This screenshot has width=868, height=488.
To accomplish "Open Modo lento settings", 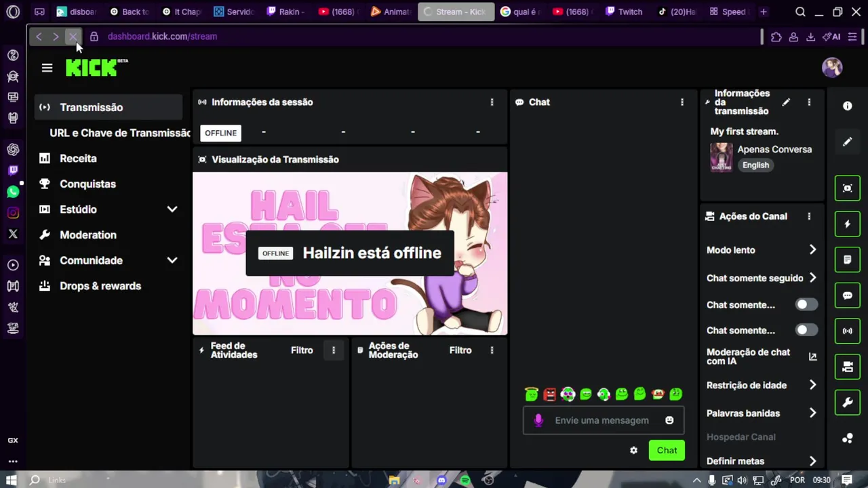I will click(x=762, y=250).
